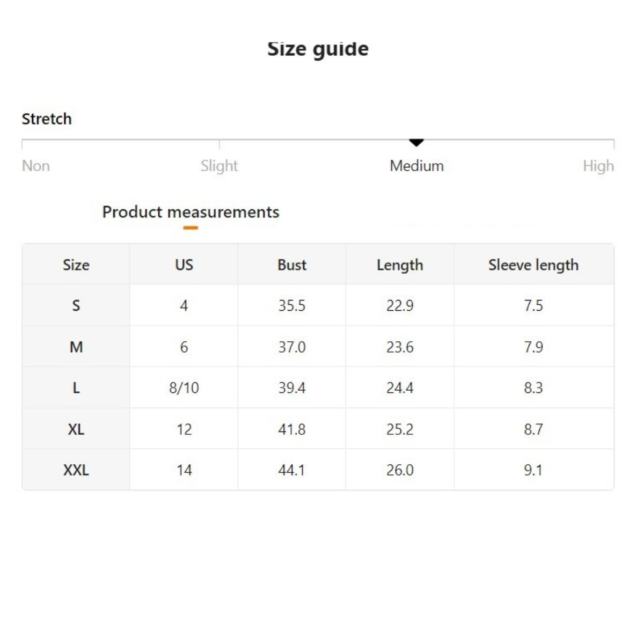
Task: Select the Product measurements tab
Action: [x=191, y=213]
